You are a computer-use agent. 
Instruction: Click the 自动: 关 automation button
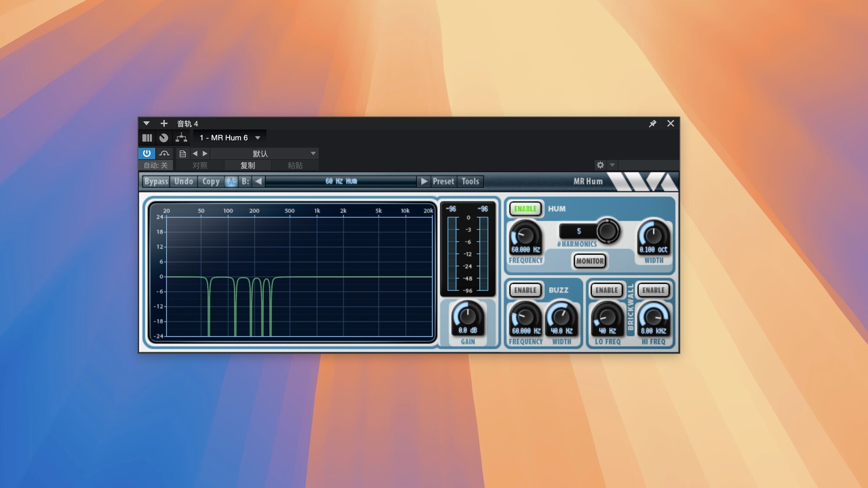156,165
